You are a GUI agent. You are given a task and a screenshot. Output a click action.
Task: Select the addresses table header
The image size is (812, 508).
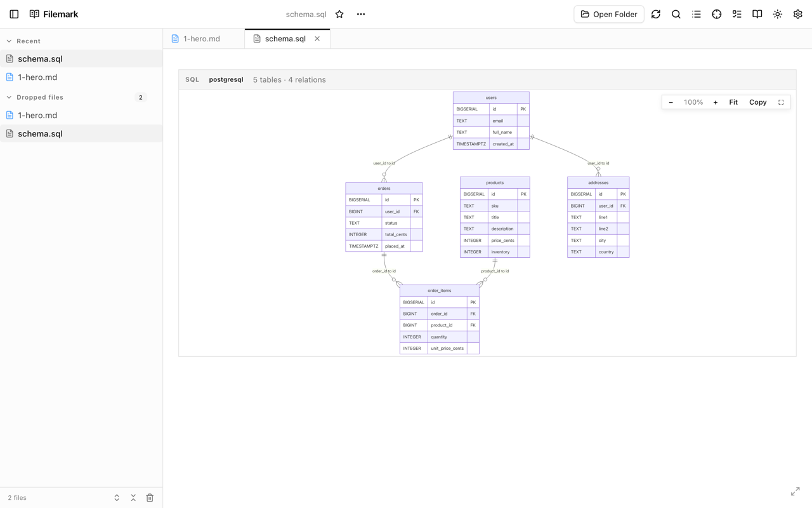click(x=598, y=183)
